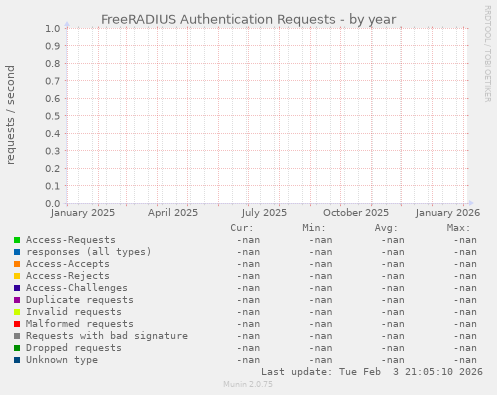This screenshot has height=395, width=497.
Task: Click the red Malformed requests swatch
Action: coord(17,324)
